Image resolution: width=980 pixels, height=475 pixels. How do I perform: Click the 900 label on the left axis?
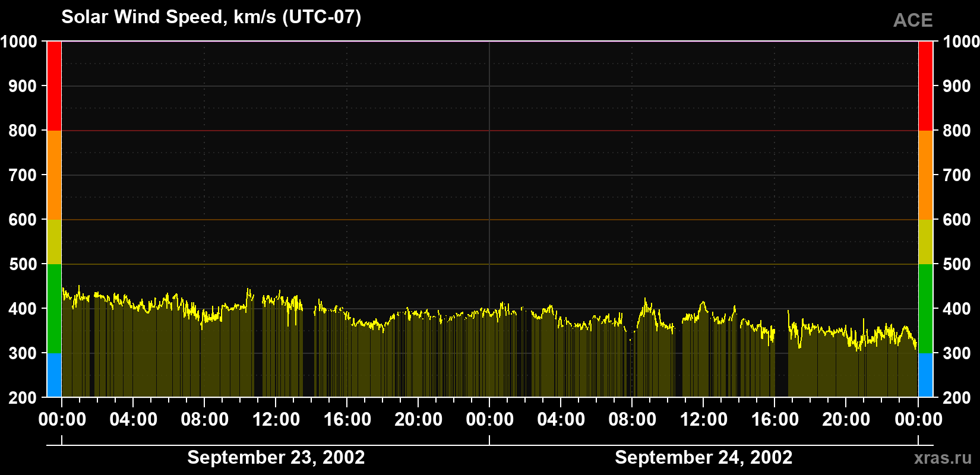pos(23,86)
